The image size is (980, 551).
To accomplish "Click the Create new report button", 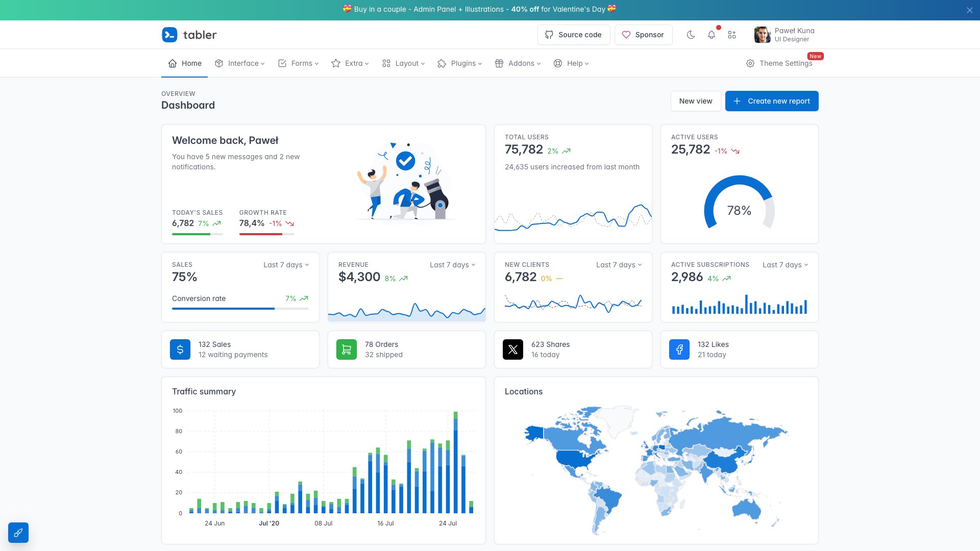I will [771, 101].
